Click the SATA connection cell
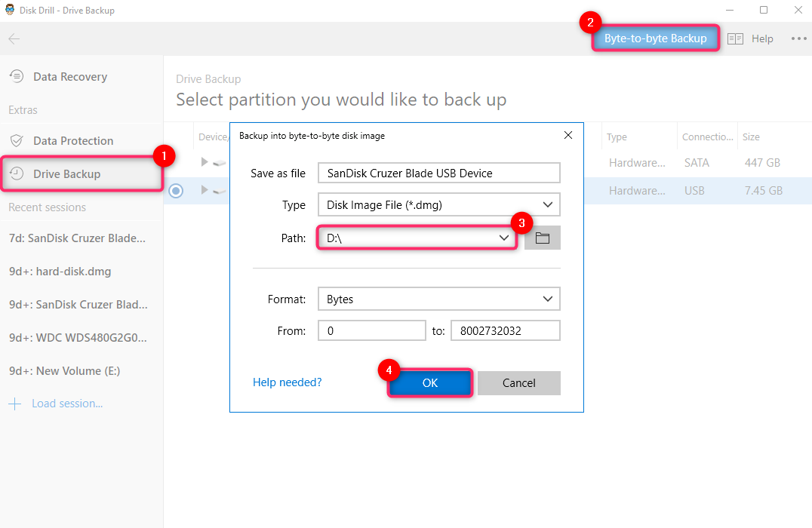This screenshot has width=812, height=528. 697,162
